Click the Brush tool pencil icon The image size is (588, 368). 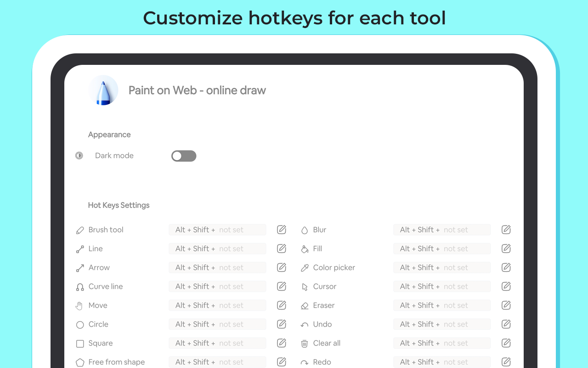pos(80,230)
